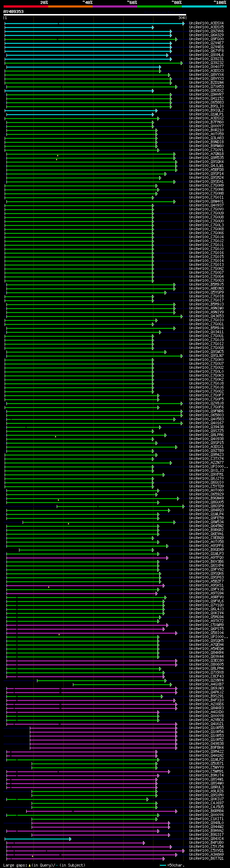Image resolution: width=230 pixels, height=868 pixels.
Task: Open hit UniRef100_A3DSX4
Action: point(206,23)
